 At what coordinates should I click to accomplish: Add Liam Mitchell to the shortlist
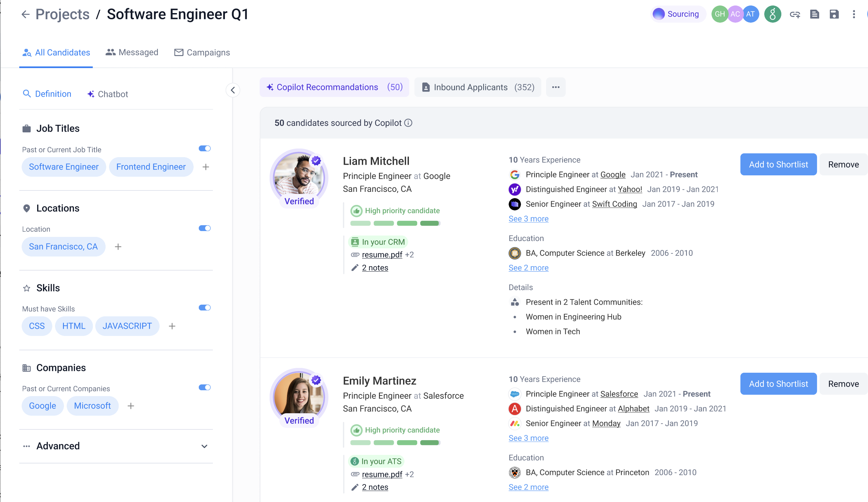pos(778,164)
